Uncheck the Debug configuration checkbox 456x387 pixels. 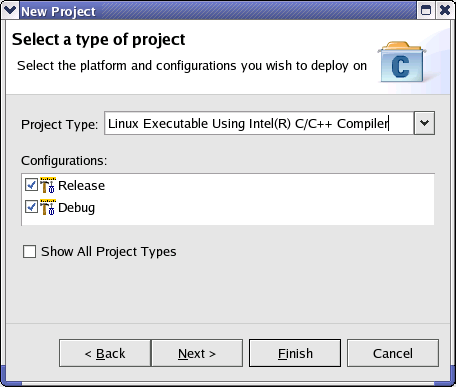click(x=31, y=207)
